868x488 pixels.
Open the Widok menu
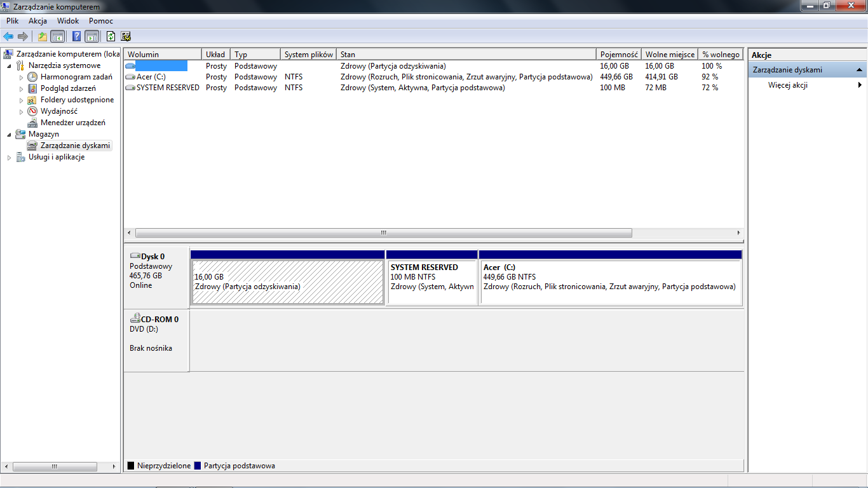tap(68, 21)
